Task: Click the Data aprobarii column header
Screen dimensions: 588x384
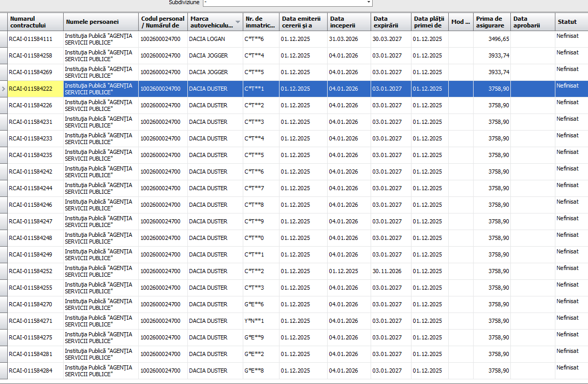Action: (532, 22)
